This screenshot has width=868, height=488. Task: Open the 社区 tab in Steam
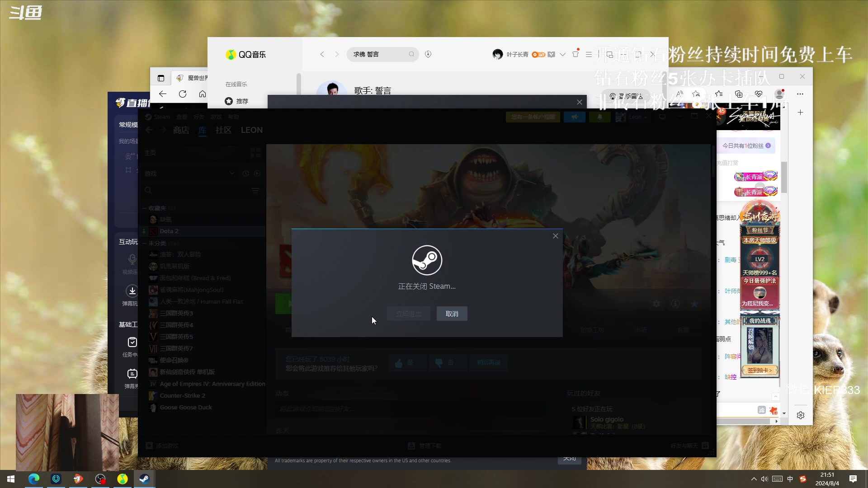223,130
